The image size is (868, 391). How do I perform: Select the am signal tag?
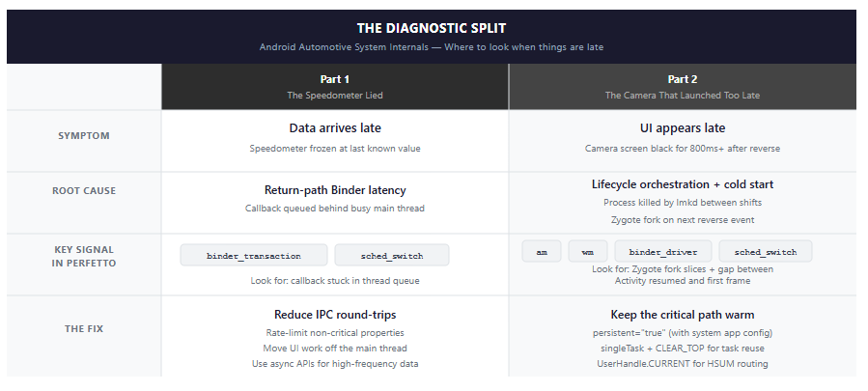(x=542, y=251)
